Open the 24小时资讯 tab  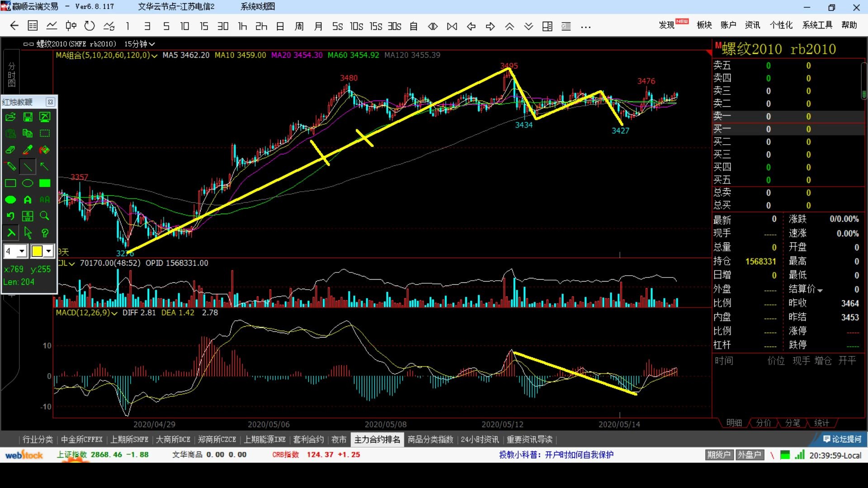[480, 439]
